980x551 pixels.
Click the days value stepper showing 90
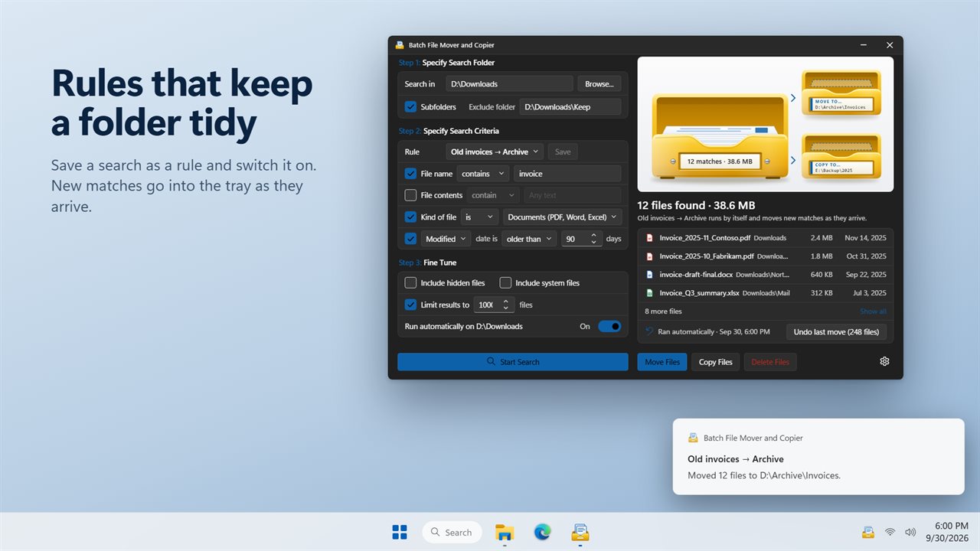tap(582, 239)
